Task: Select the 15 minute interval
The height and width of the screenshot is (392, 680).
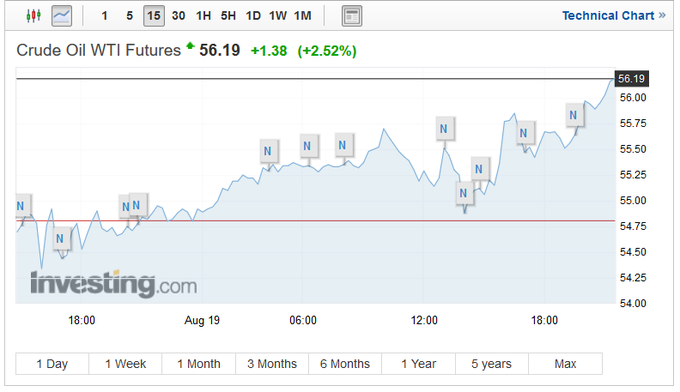Action: coord(154,16)
